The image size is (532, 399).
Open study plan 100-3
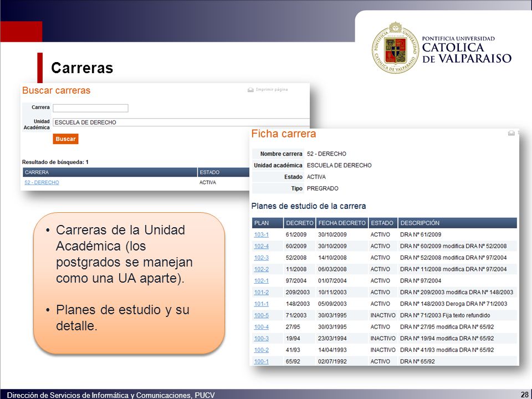tap(261, 338)
